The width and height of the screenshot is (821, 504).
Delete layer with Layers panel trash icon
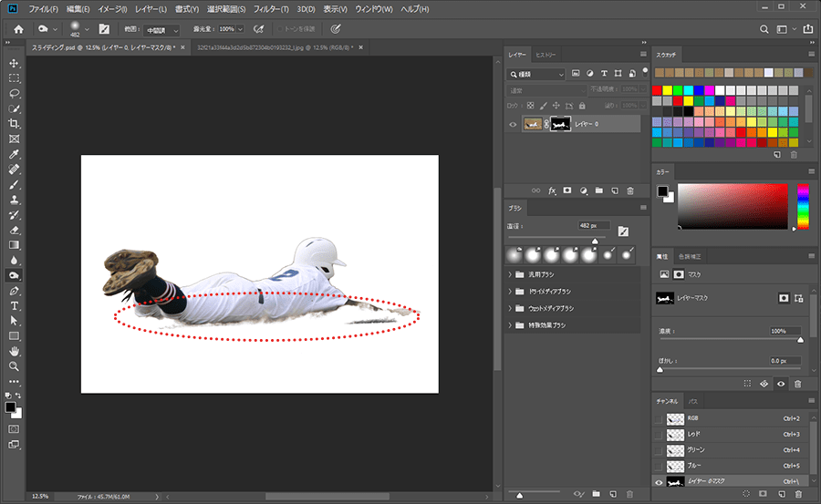[630, 191]
